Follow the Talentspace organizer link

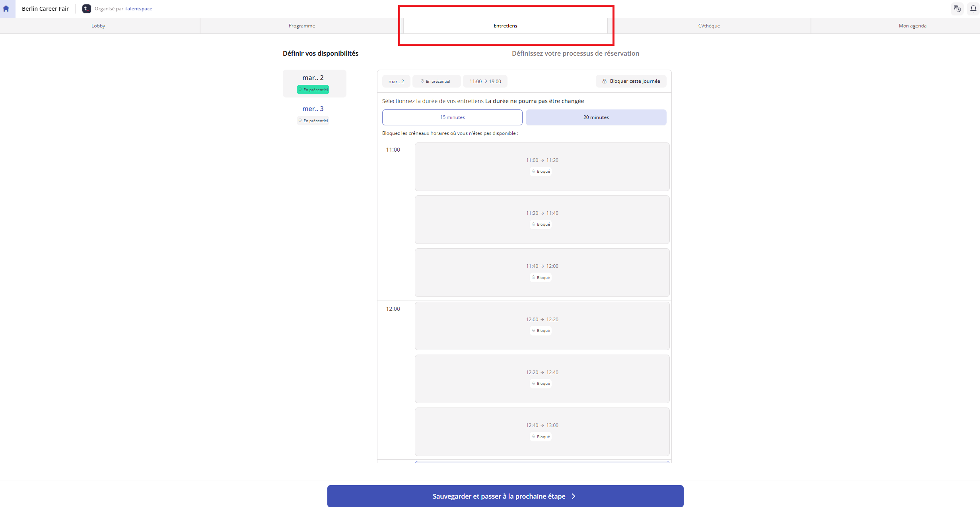[138, 9]
